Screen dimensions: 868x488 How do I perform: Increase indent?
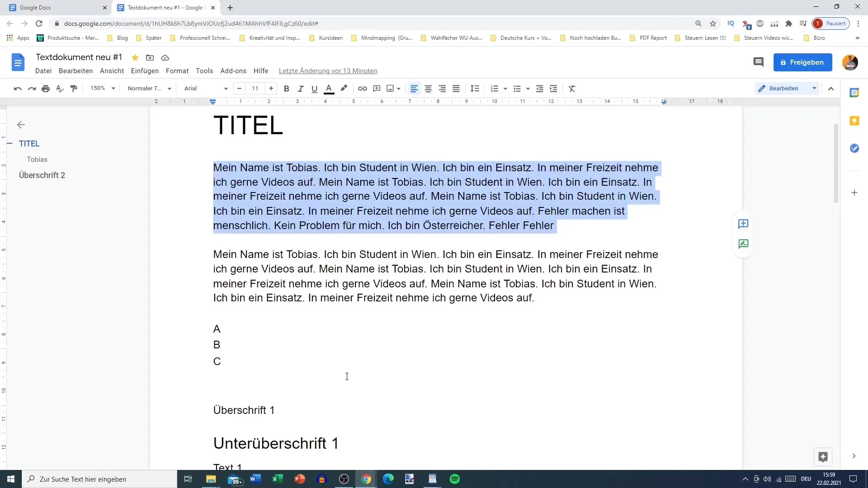553,89
